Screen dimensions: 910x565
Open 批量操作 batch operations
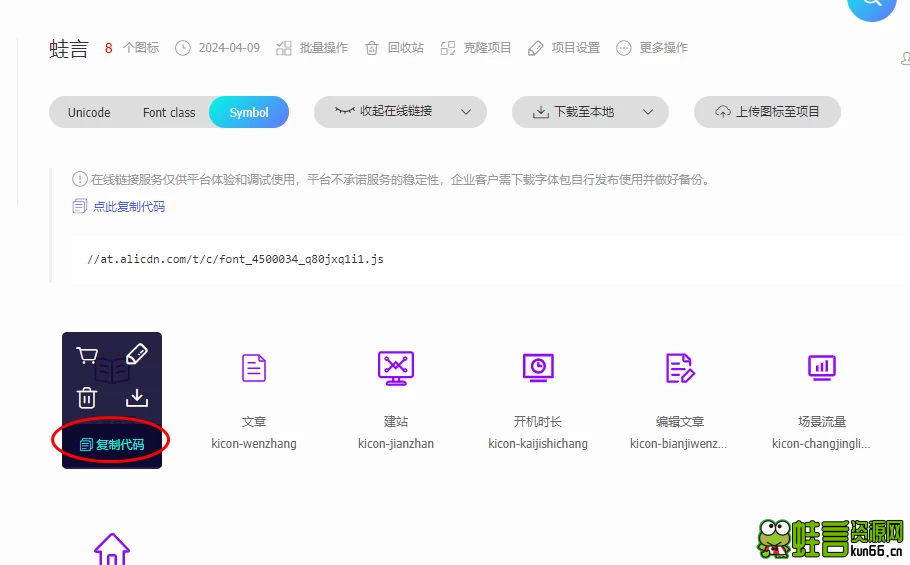tap(312, 48)
